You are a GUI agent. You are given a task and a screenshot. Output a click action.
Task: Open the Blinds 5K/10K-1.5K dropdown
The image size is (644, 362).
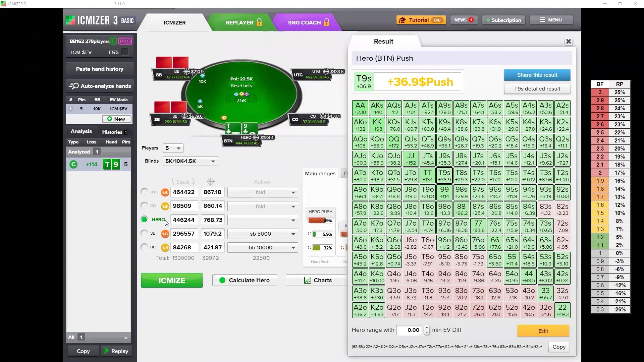190,161
